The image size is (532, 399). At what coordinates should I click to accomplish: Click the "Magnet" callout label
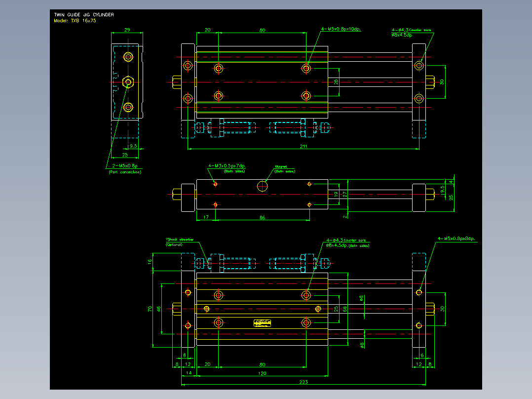point(281,167)
